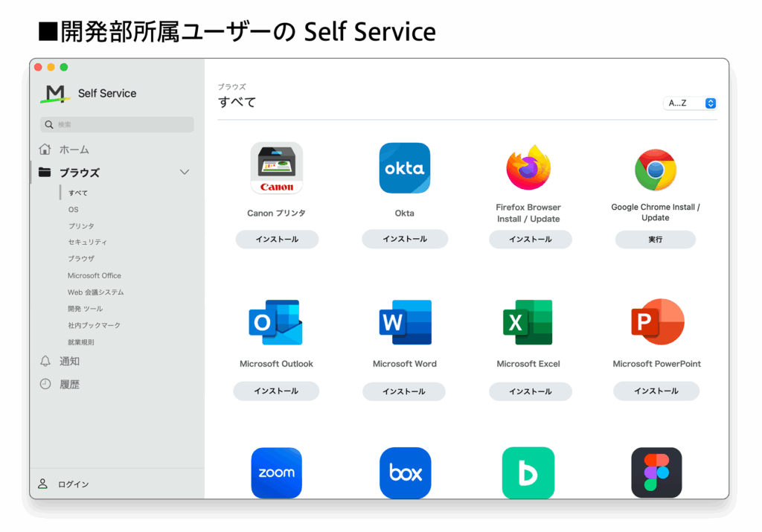Click the Microsoft Excel icon
Viewport: 762px width, 532px height.
(x=528, y=322)
